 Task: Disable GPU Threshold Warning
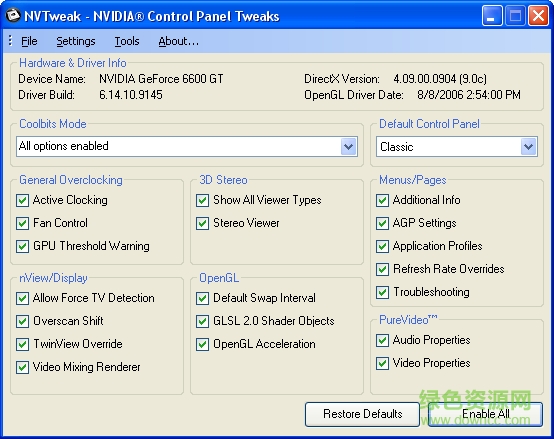[x=23, y=246]
